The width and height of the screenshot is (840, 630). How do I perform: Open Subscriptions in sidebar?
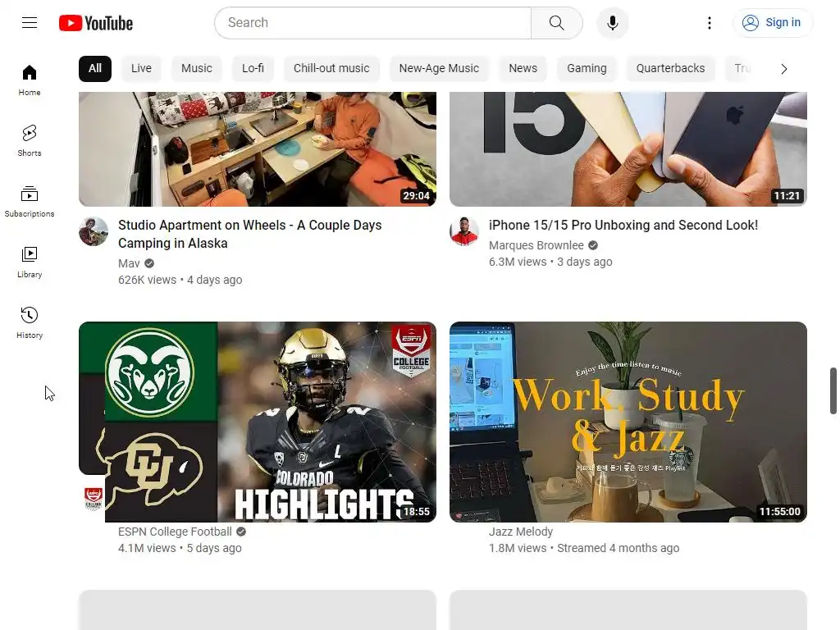pos(30,202)
